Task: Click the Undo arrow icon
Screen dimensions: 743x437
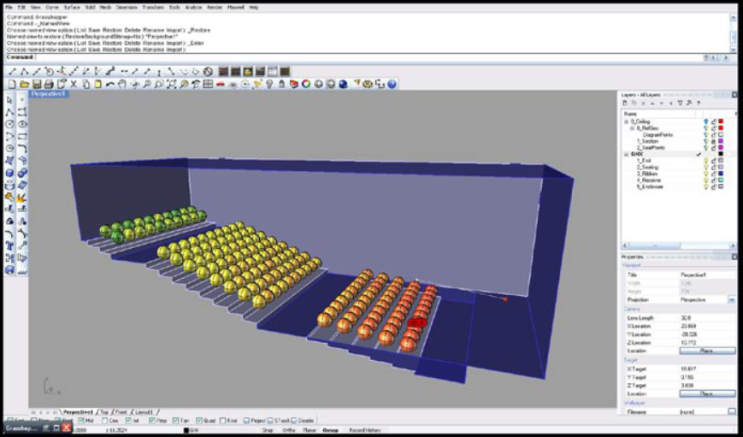Action: (110, 84)
